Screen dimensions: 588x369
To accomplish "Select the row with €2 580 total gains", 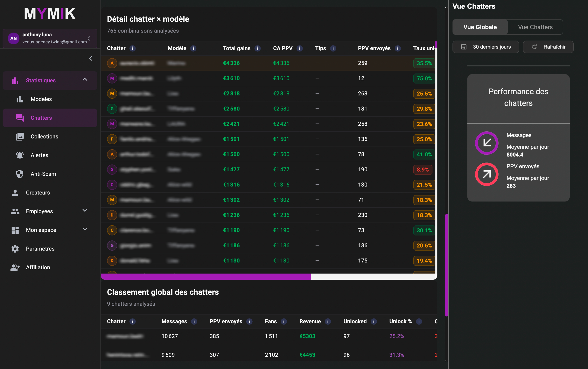I will point(268,109).
